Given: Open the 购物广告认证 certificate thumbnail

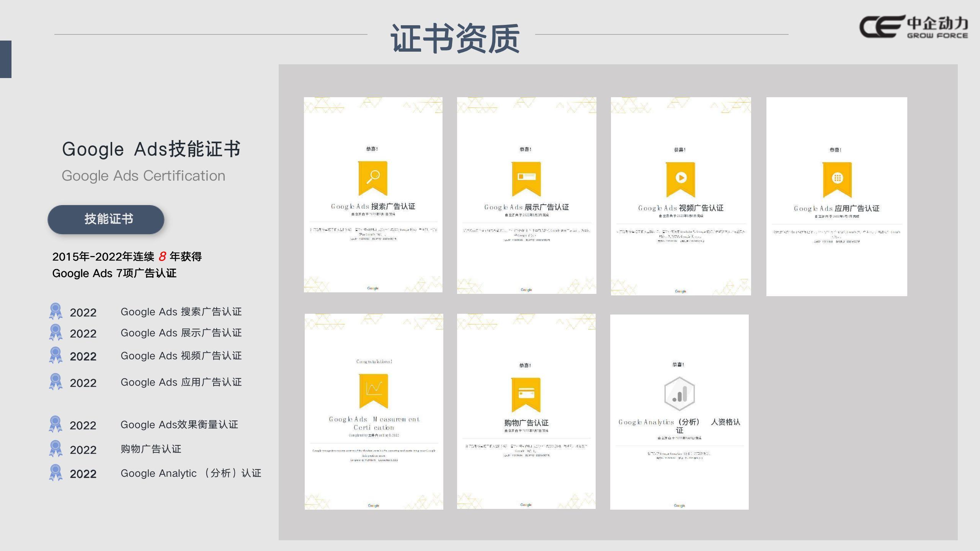Looking at the screenshot, I should [x=526, y=411].
